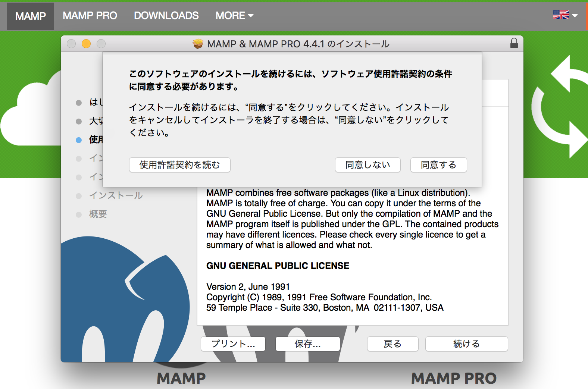Click the Copyright Free Software Foundation line
The width and height of the screenshot is (588, 389).
click(319, 297)
